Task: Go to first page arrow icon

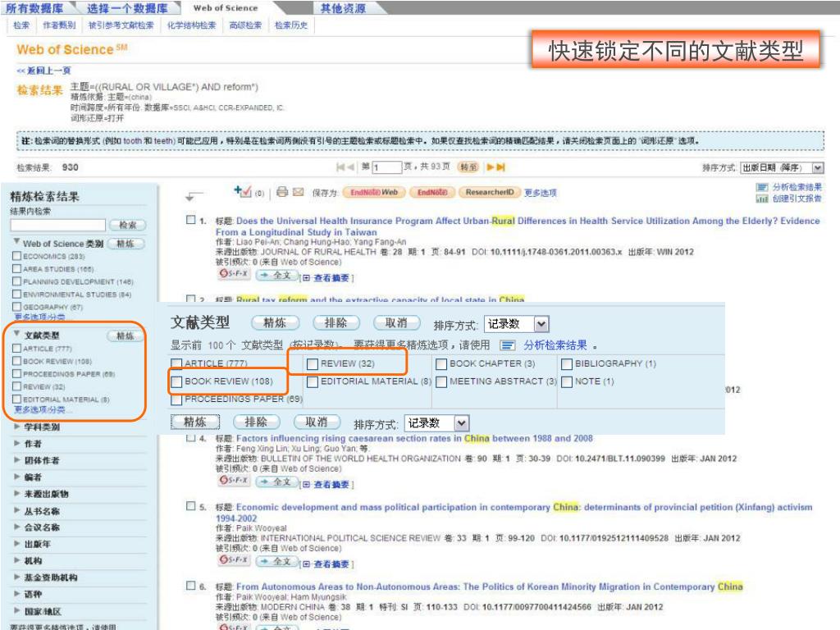Action: [340, 167]
